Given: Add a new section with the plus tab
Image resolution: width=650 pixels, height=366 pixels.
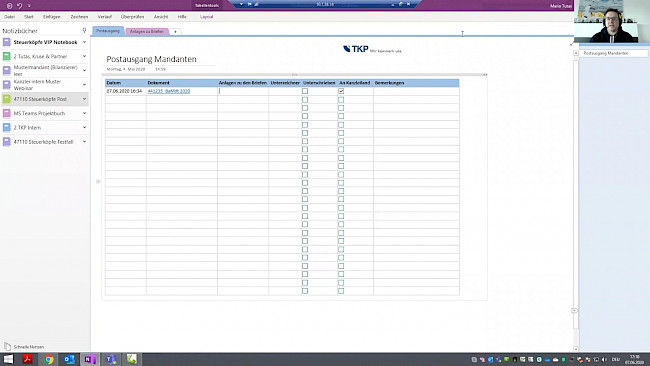Looking at the screenshot, I should click(175, 32).
